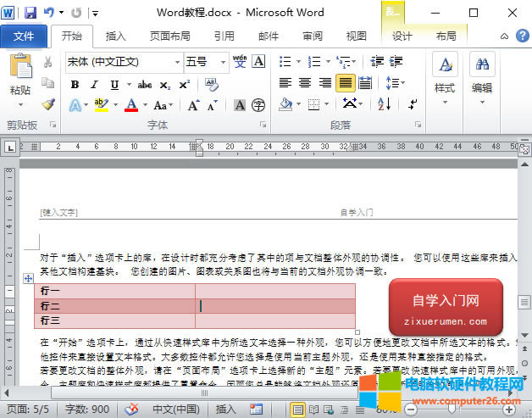This screenshot has width=532, height=418.
Task: Open the Editing 编辑 dropdown
Action: tap(482, 79)
